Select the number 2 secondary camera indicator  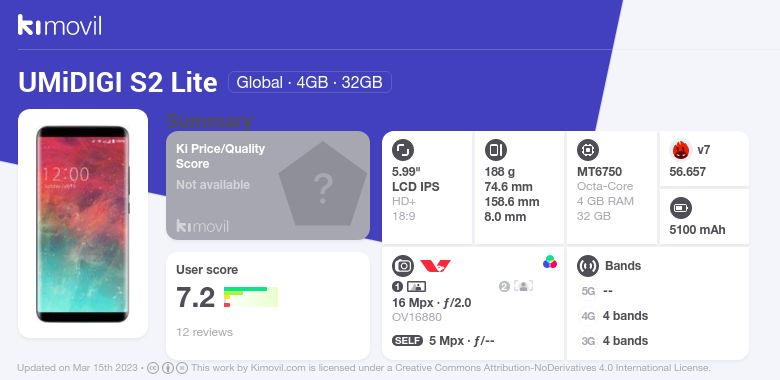coord(504,286)
